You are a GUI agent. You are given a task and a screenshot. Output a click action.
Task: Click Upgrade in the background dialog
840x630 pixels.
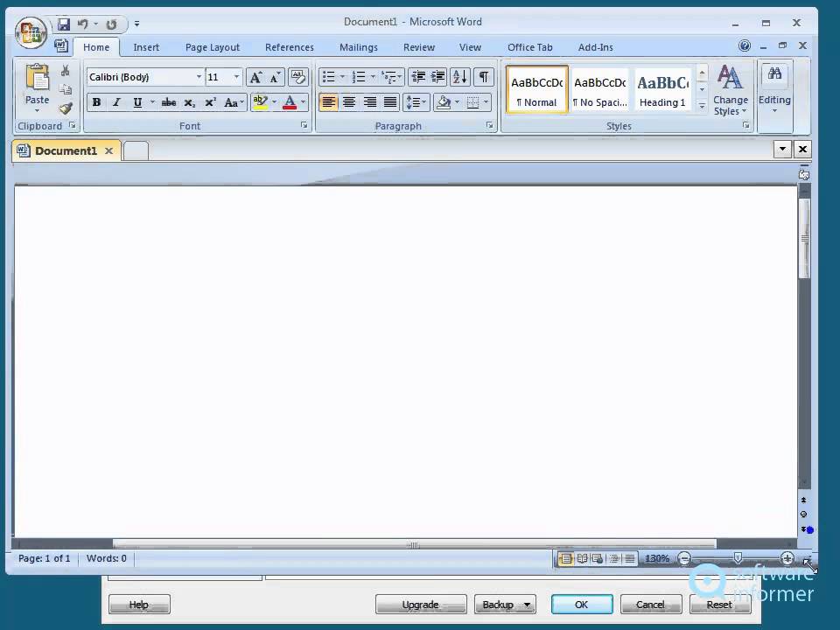point(421,605)
